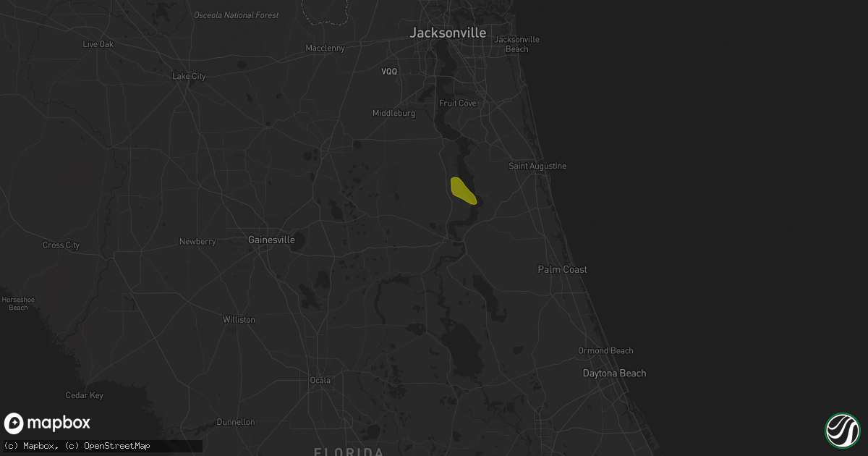Click the Fruit Cove label
This screenshot has width=868, height=456.
458,104
